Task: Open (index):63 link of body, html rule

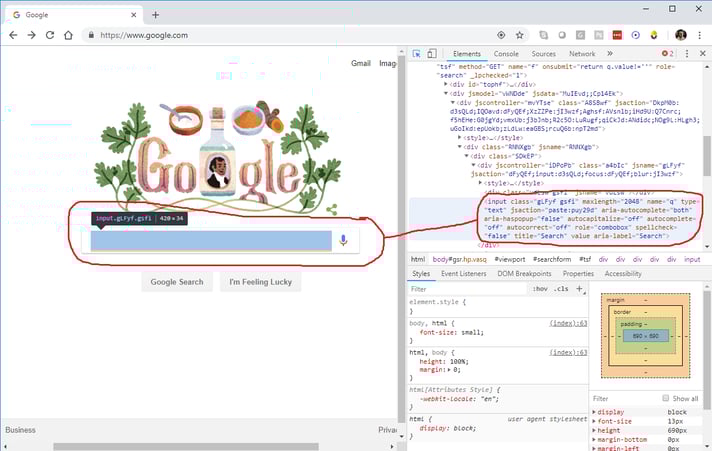Action: click(568, 323)
